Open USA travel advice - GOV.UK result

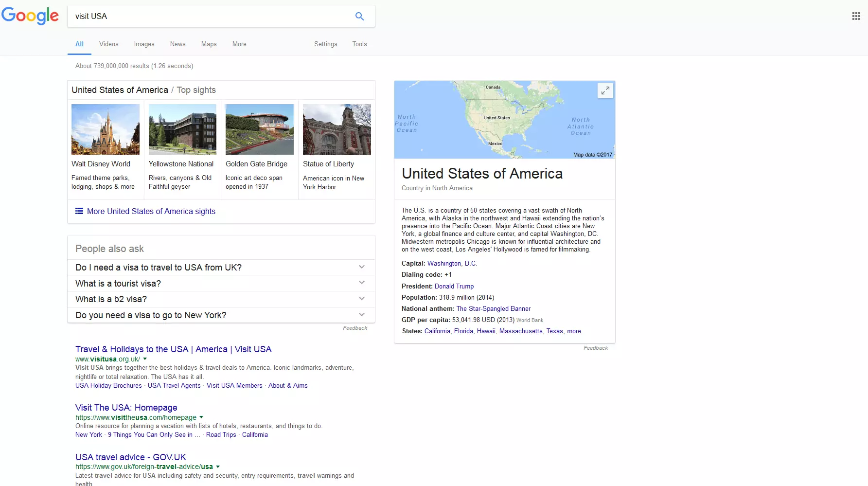pos(131,457)
